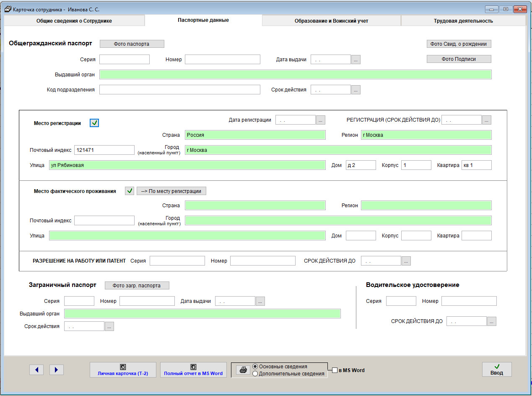Screen dimensions: 532x396
Task: Click work permit Номер field
Action: coord(263,261)
